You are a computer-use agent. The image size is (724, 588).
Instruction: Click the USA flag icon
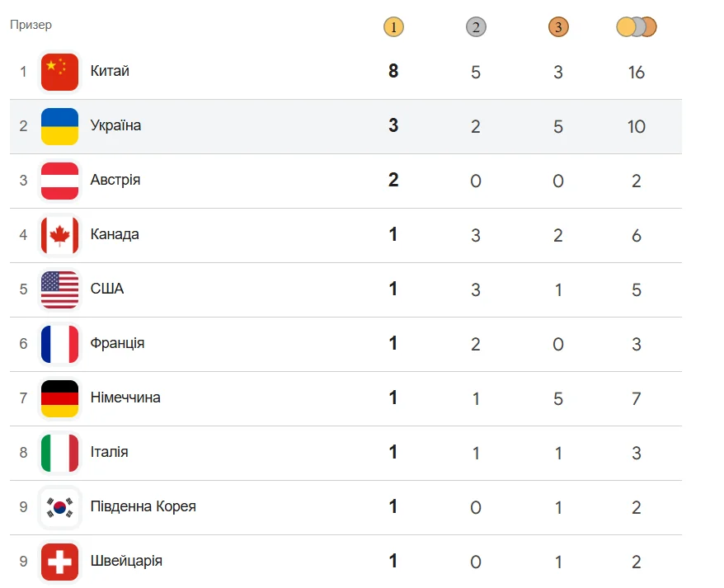[59, 289]
